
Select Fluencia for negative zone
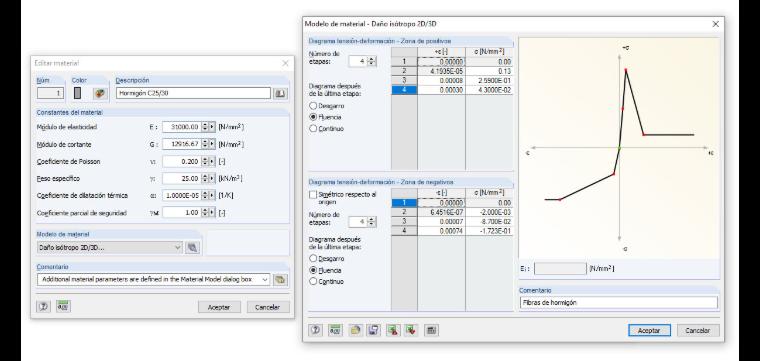[x=313, y=270]
